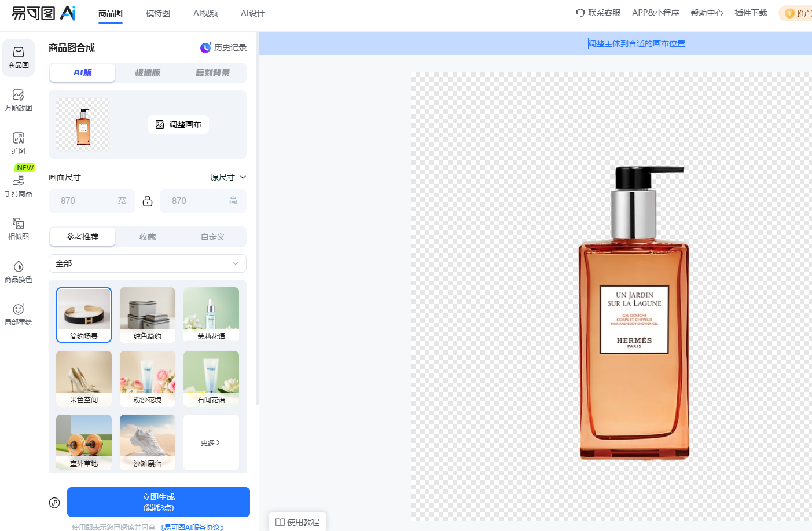Expand the 原尺寸 size dropdown

coord(228,177)
